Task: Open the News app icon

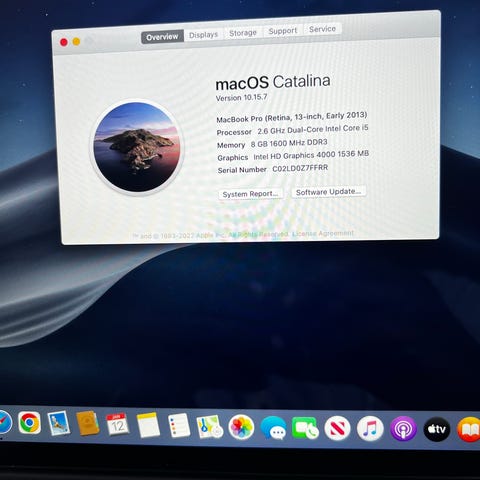Action: (x=337, y=429)
